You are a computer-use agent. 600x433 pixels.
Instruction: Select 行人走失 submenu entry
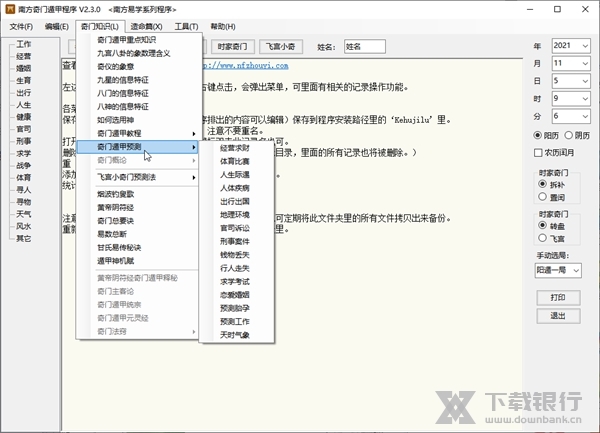237,269
